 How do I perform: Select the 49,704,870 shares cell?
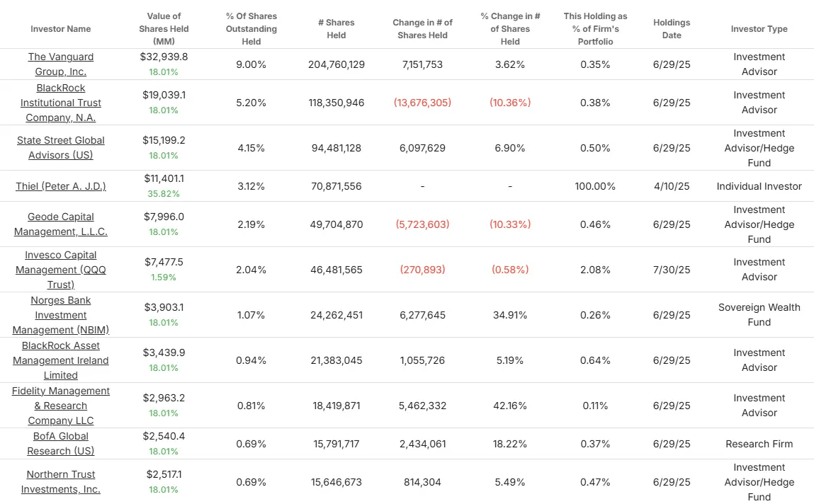click(337, 224)
